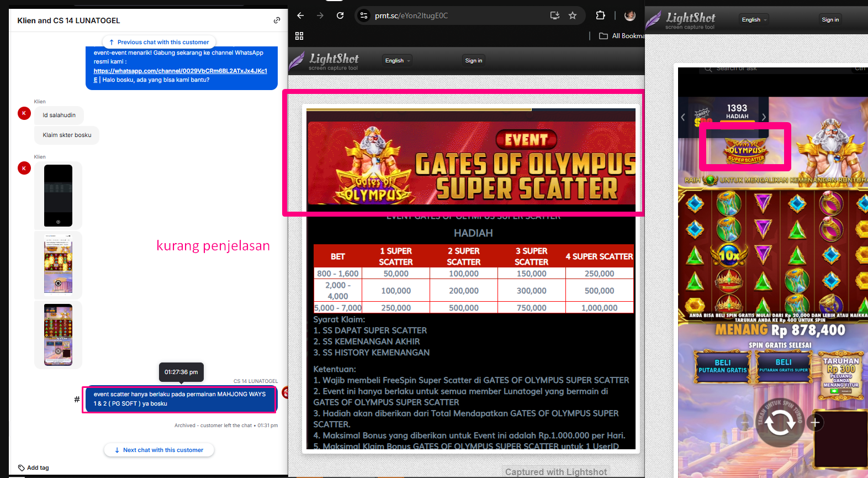This screenshot has height=478, width=868.
Task: Click the Beli Putaran Gratis Super button
Action: click(784, 366)
